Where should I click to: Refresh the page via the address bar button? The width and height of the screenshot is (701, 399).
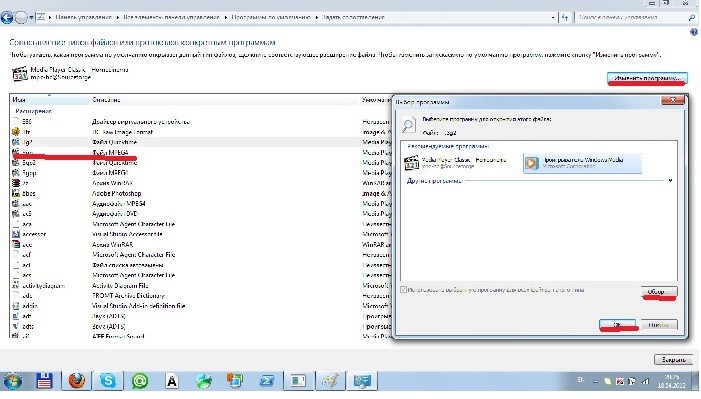(565, 17)
